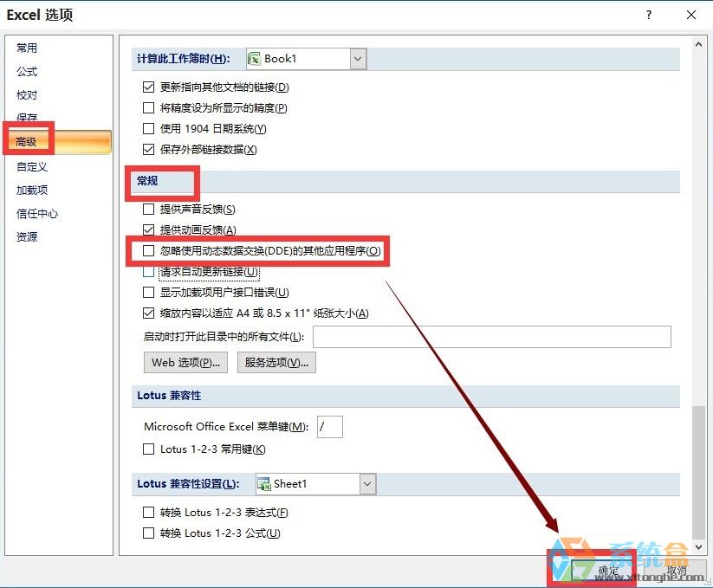Open the Web 选项 dialog
Image resolution: width=713 pixels, height=588 pixels.
coord(185,362)
